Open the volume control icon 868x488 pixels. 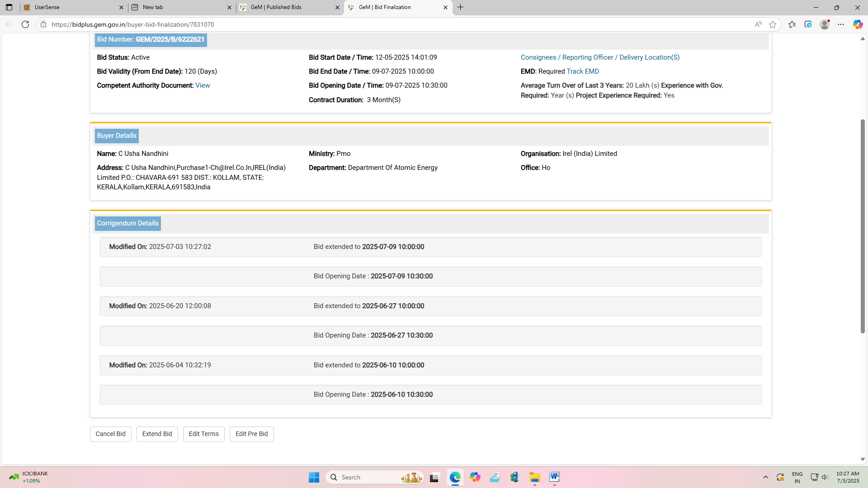(x=825, y=477)
